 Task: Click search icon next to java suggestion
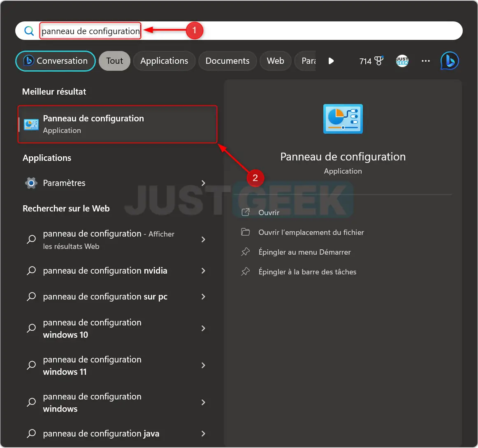coord(31,434)
